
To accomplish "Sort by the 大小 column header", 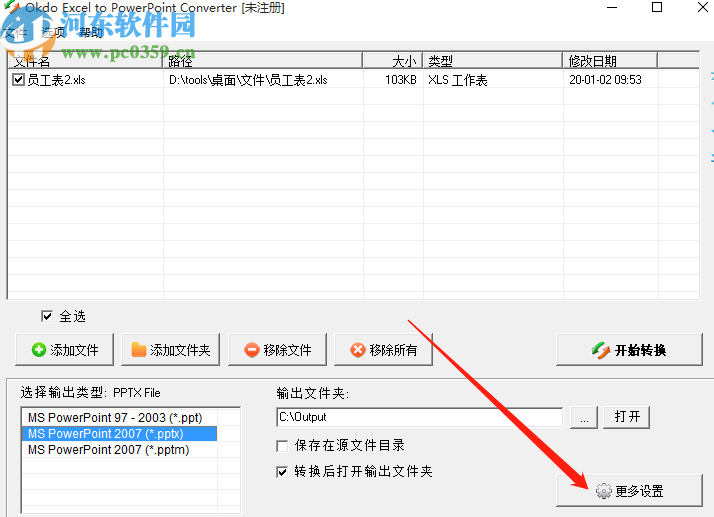I will pyautogui.click(x=393, y=61).
